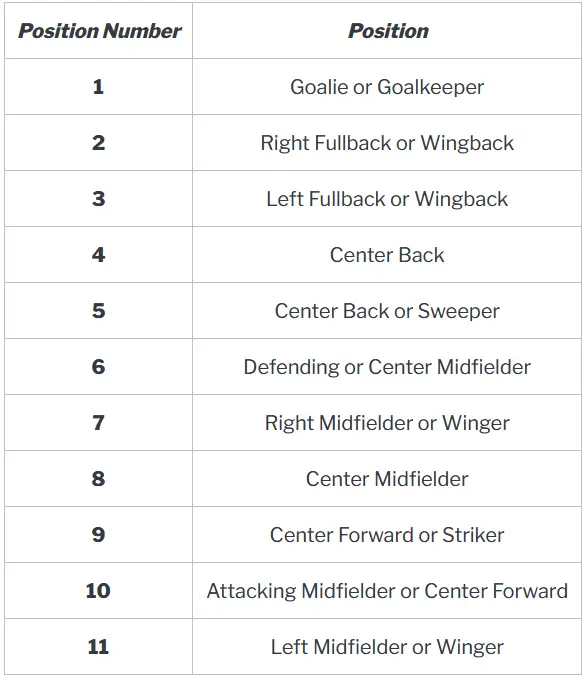Click position number 9 cell
Screen dimensions: 583x678
tap(99, 534)
